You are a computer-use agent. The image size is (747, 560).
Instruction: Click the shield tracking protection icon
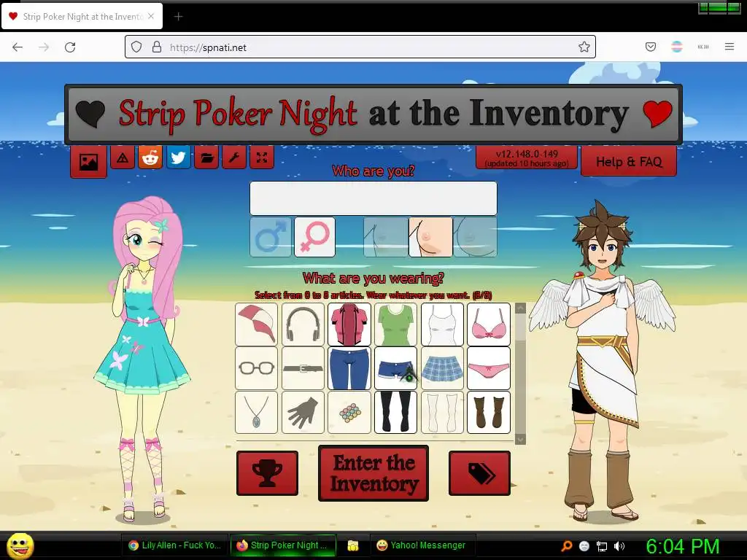(136, 47)
